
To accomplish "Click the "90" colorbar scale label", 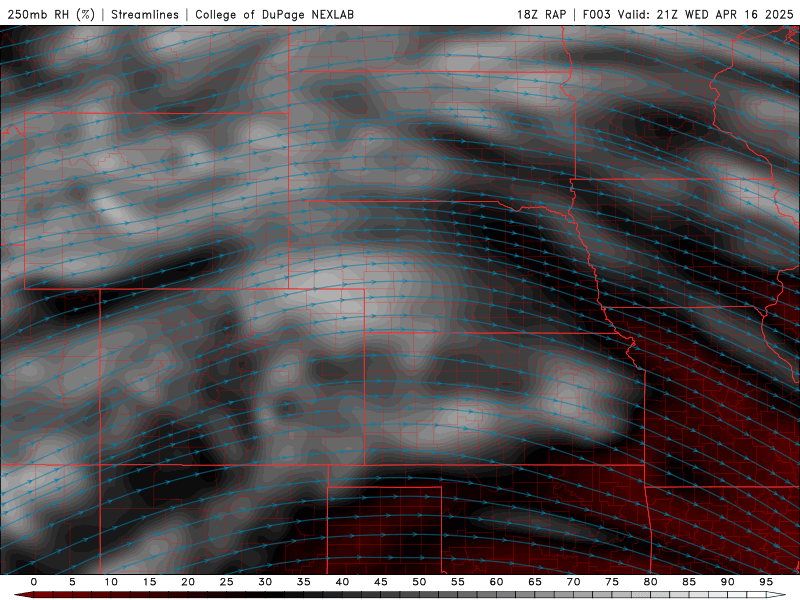I will (x=728, y=582).
